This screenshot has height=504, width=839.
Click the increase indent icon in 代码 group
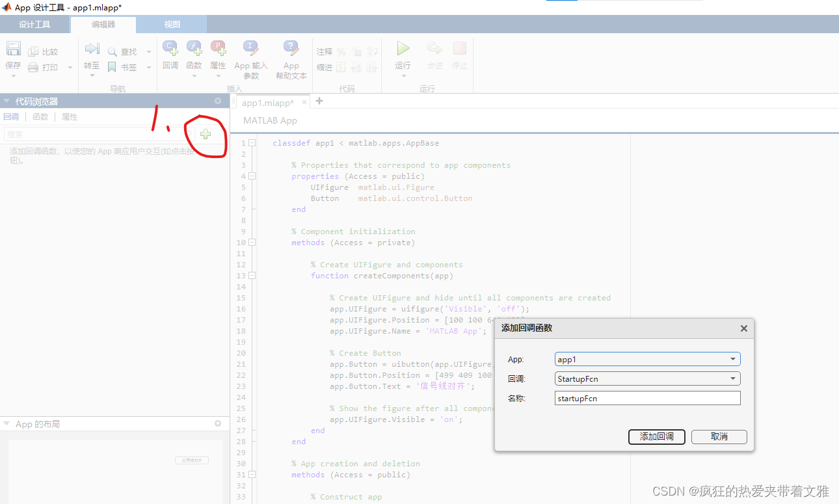[x=356, y=67]
